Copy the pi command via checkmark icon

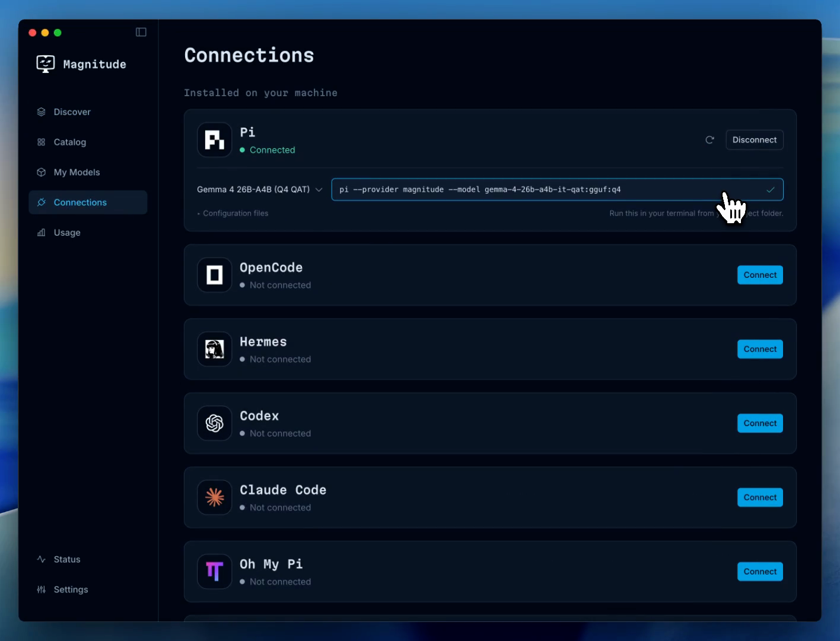pyautogui.click(x=771, y=190)
